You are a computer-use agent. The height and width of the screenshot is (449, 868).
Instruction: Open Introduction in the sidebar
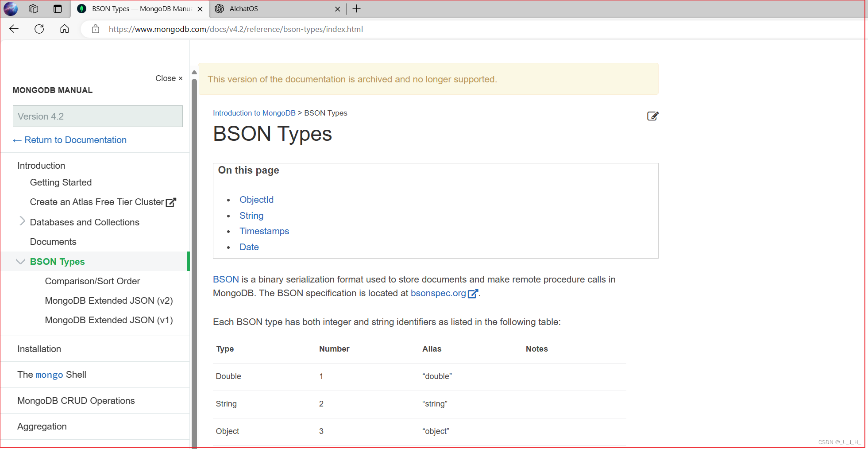tap(41, 166)
